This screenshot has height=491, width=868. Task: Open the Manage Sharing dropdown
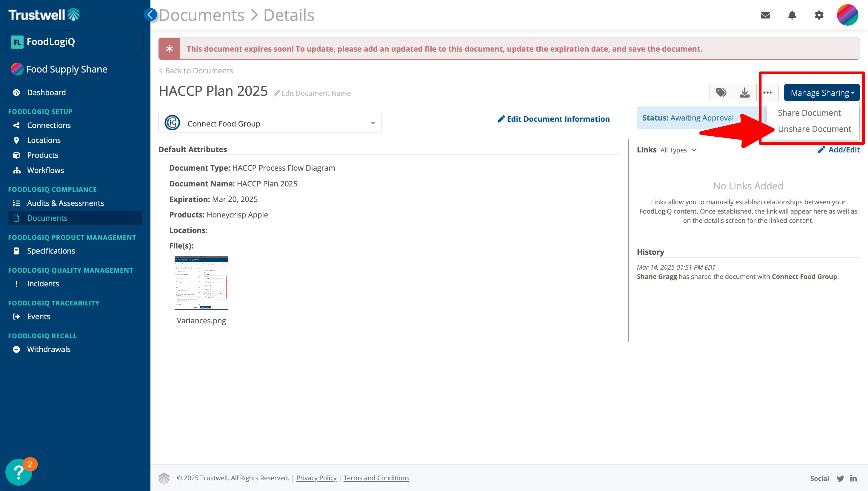point(821,93)
